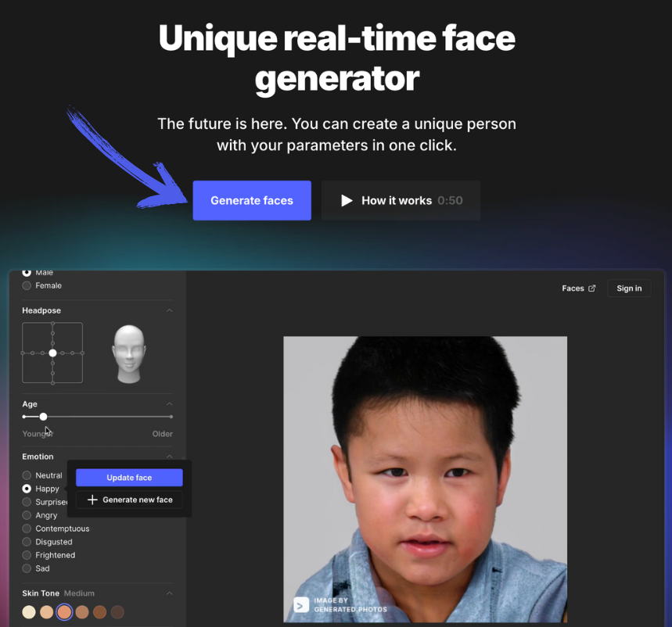The width and height of the screenshot is (672, 627).
Task: Click the center handle of the Headpose grid
Action: (x=52, y=353)
